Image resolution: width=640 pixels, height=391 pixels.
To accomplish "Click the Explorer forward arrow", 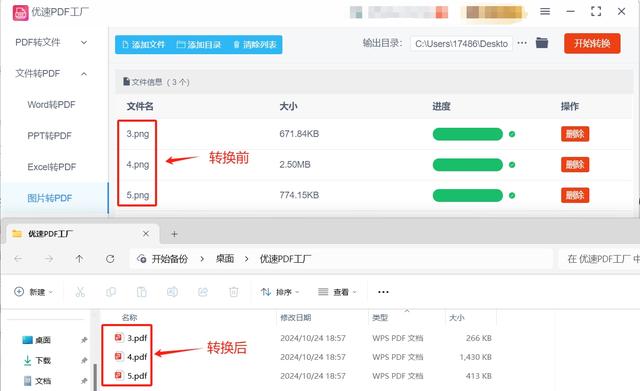I will 49,259.
